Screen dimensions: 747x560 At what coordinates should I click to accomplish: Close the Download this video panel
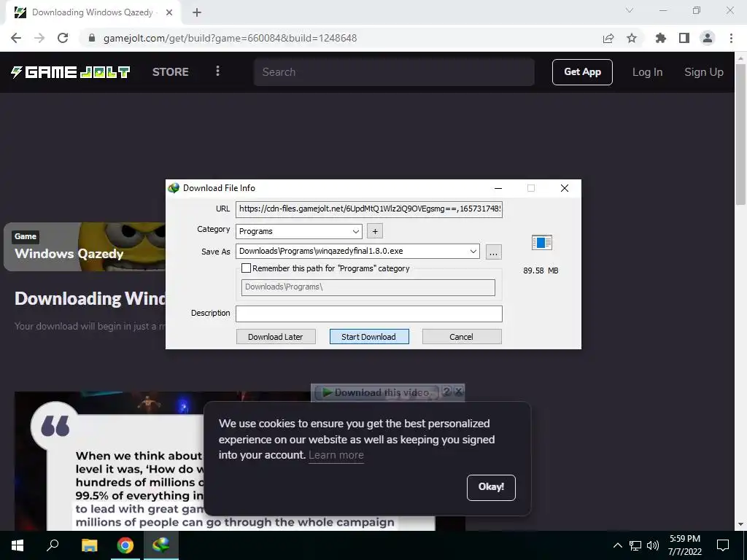click(x=458, y=392)
